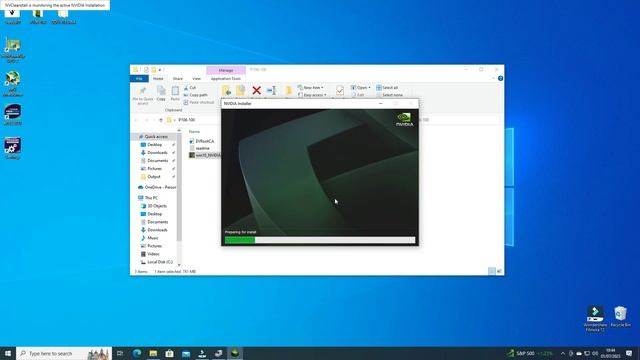Viewport: 640px width, 360px height.
Task: Open pinned Documents under Quick access
Action: 158,161
